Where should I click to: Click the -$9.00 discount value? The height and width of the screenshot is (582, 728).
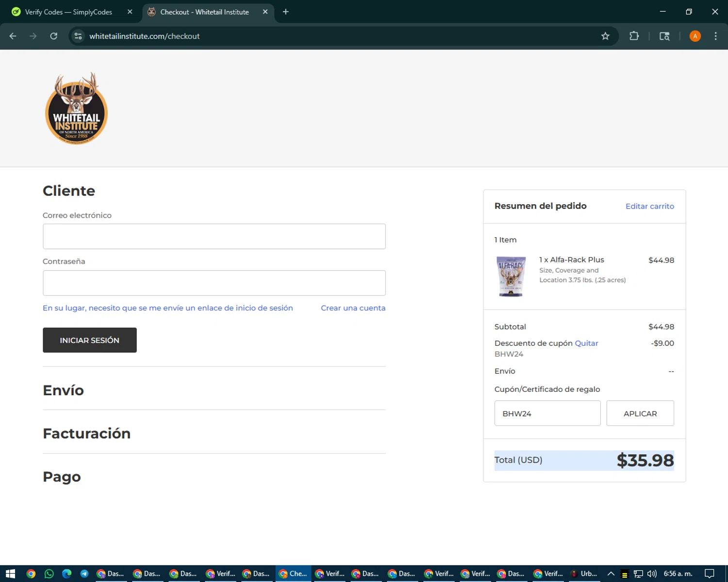coord(662,343)
